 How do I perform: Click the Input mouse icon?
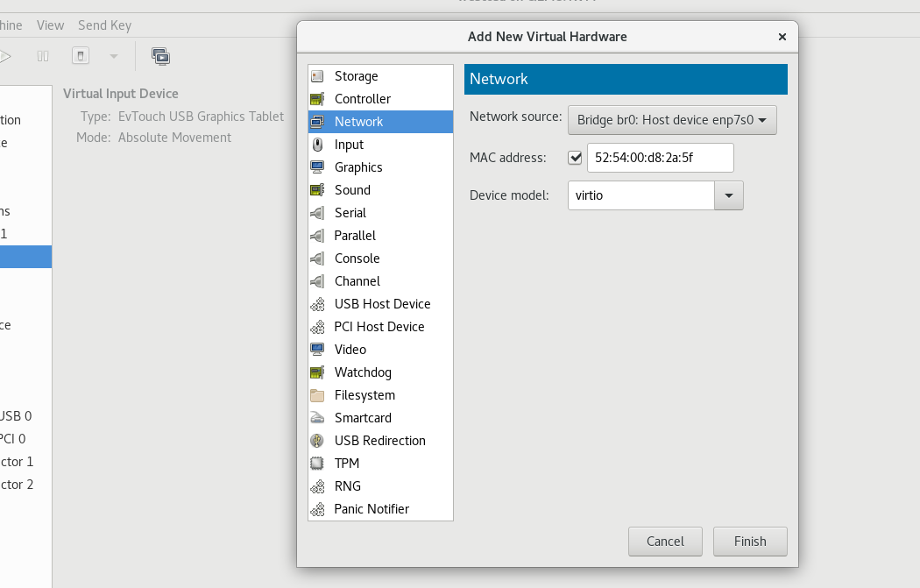click(317, 145)
